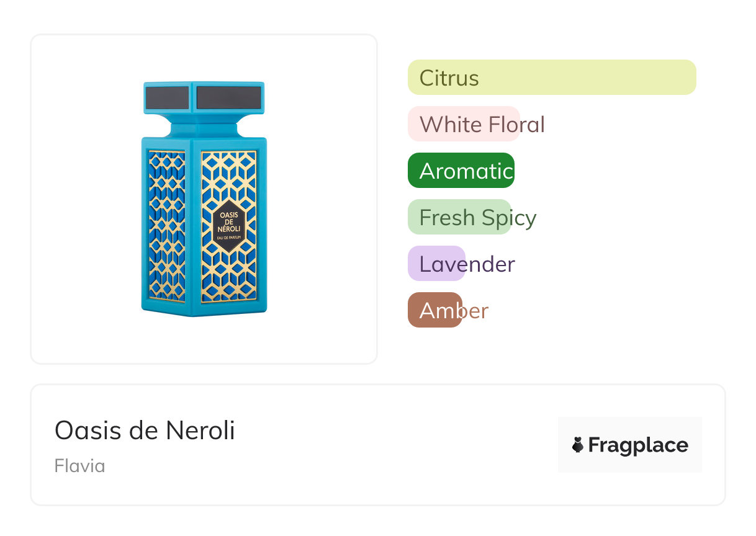Select the Citrus accord bar
The width and height of the screenshot is (756, 536).
point(551,78)
